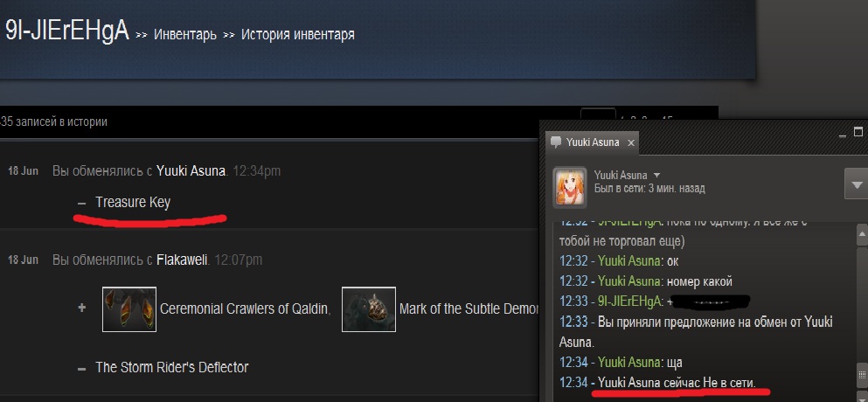
Task: Minimize the chat window
Action: [843, 134]
